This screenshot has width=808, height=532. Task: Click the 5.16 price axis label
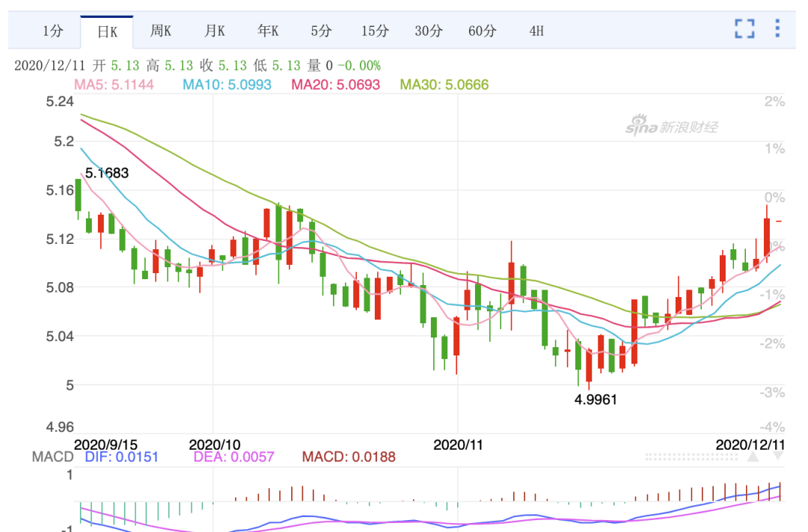coord(60,191)
